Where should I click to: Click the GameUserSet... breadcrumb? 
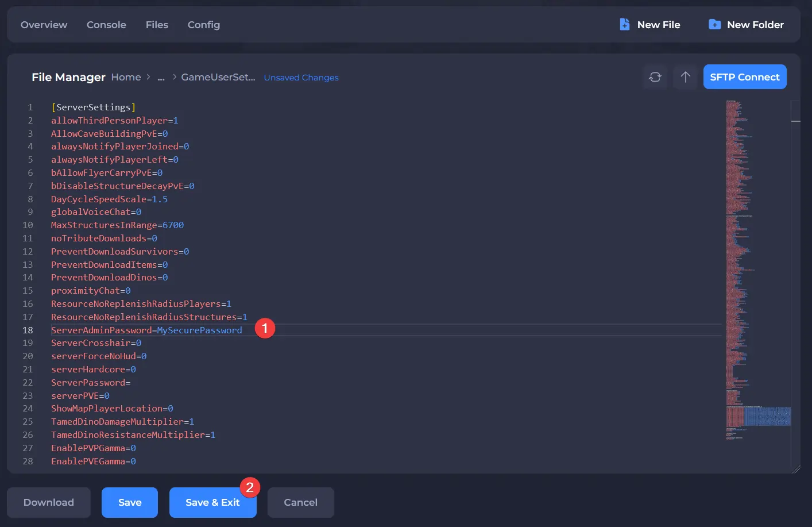[x=218, y=77]
